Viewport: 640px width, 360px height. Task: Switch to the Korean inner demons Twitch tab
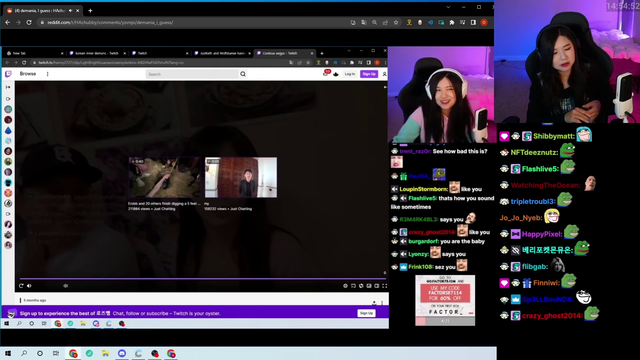[97, 53]
